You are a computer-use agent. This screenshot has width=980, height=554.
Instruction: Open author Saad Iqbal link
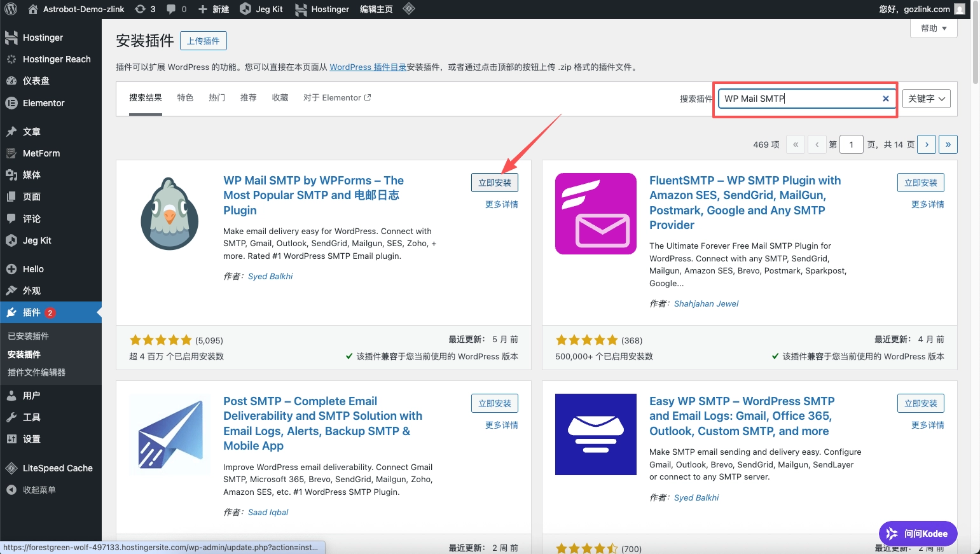(268, 512)
